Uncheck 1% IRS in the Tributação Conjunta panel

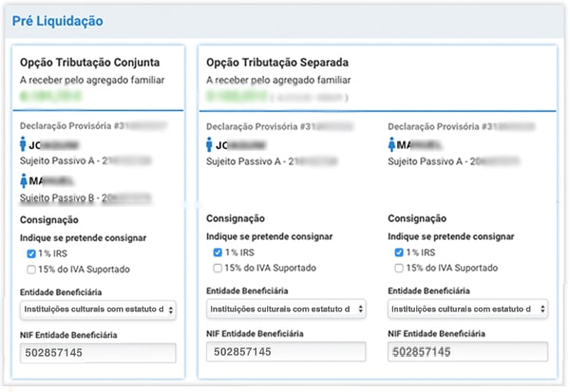point(31,253)
